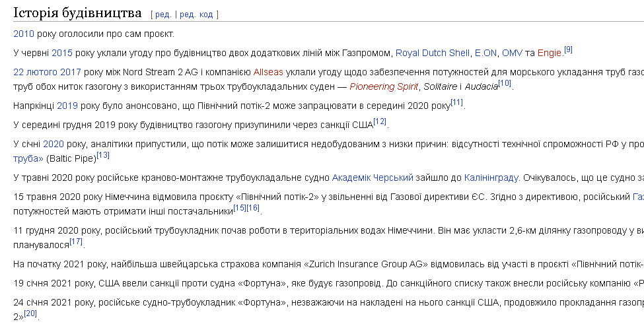Jump to footnote reference [10]
644x326 pixels.
(x=505, y=84)
